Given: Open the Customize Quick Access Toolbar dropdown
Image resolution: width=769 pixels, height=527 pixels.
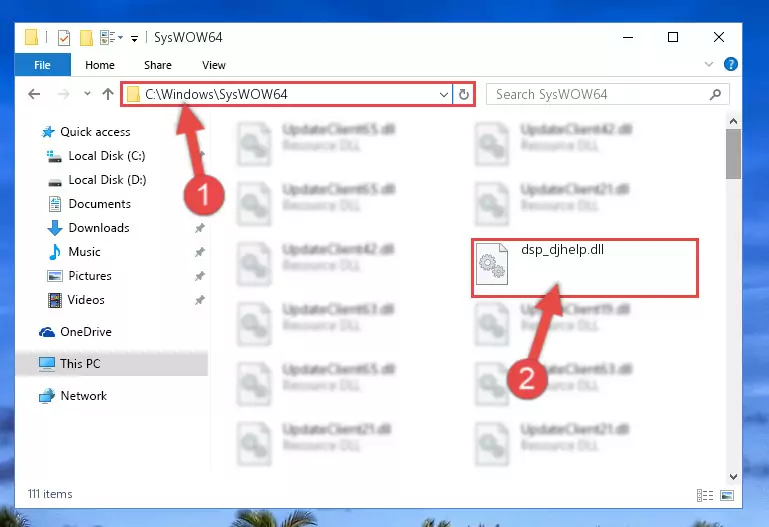Looking at the screenshot, I should (134, 38).
